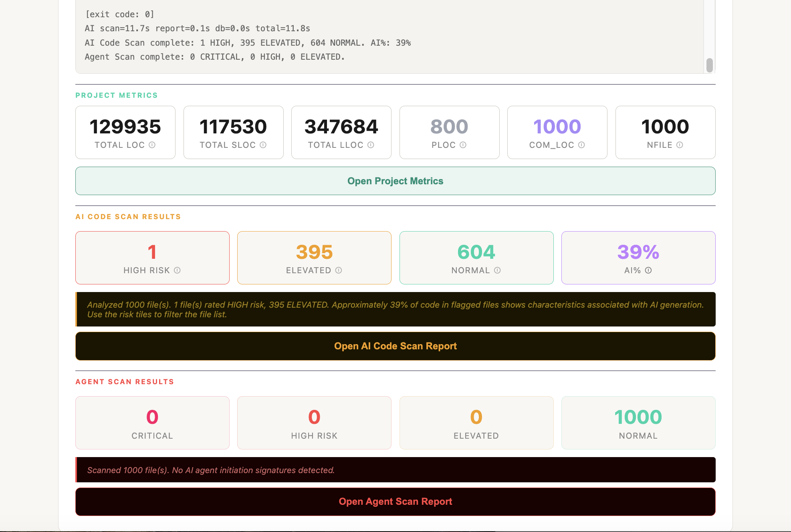Select the 0 ELEVATED agent scan tile

476,423
